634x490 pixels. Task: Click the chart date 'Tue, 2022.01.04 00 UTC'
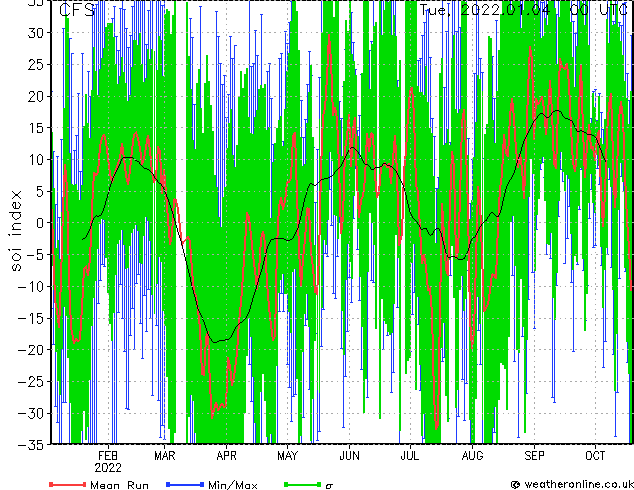524,10
